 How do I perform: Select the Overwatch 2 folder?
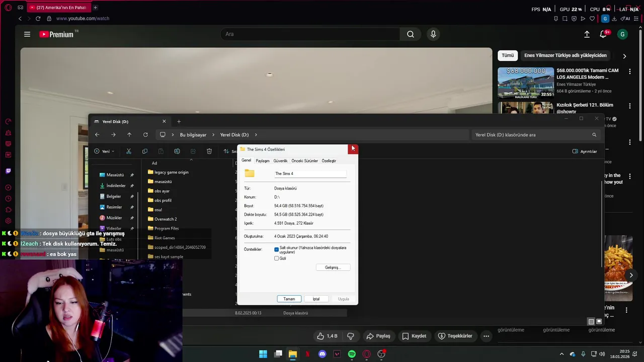tap(162, 219)
